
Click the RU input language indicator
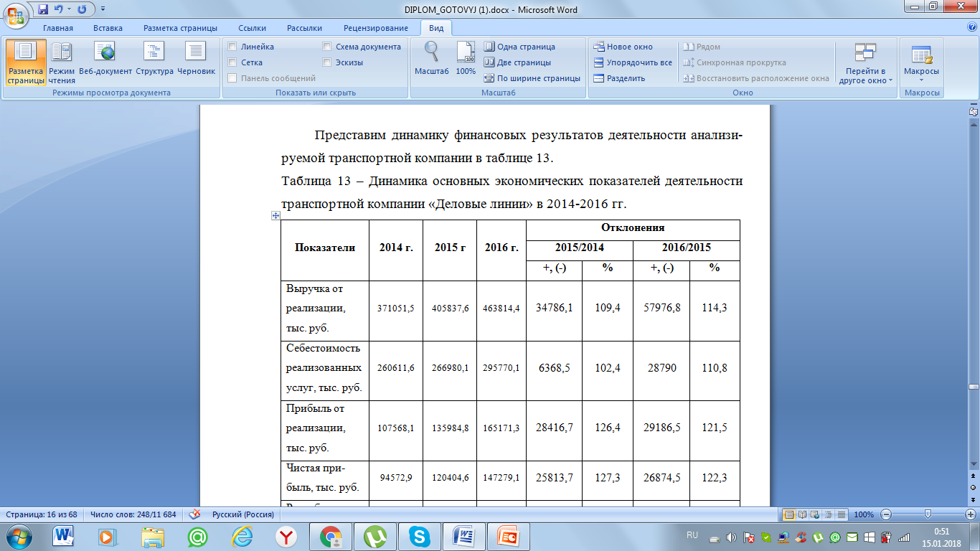692,535
